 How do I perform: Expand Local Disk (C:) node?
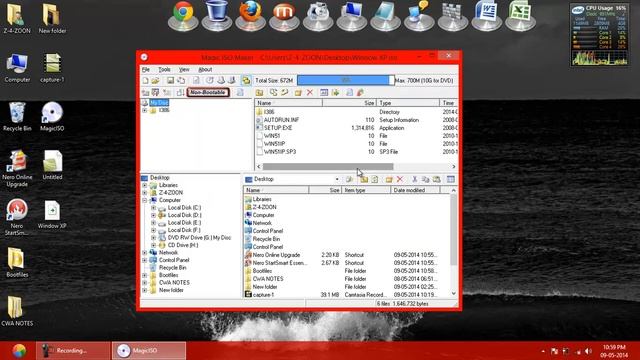pyautogui.click(x=153, y=208)
